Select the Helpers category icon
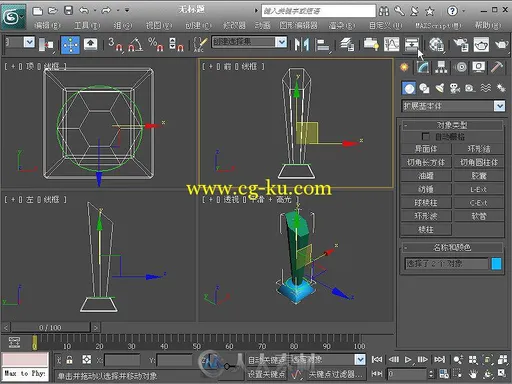Viewport: 512px width, 384px height. pos(470,88)
